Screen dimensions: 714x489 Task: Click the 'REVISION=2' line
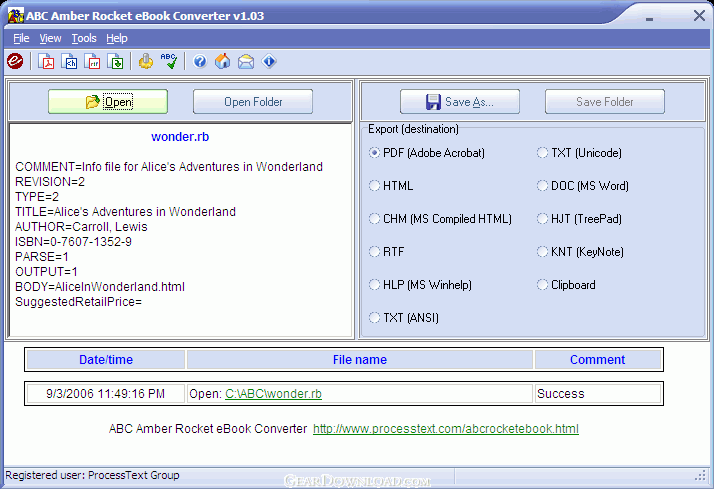[50, 182]
